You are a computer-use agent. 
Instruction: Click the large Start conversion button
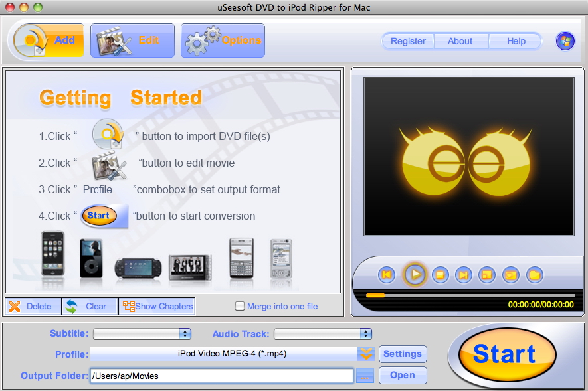(x=508, y=354)
